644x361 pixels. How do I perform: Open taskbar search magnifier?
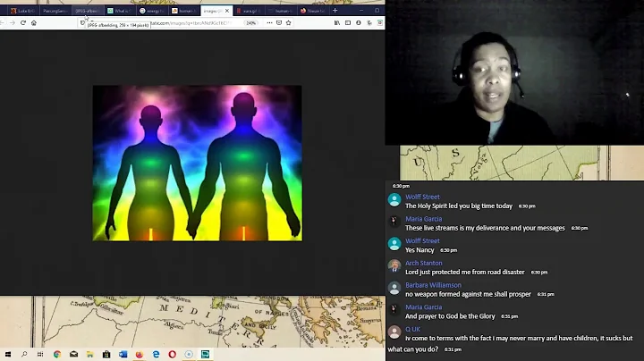coord(24,354)
